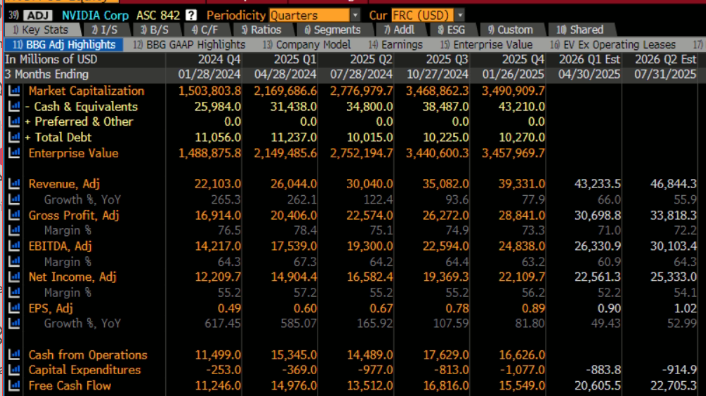
Task: Chart icon beside EPS Growth %, YoY
Action: 14,324
